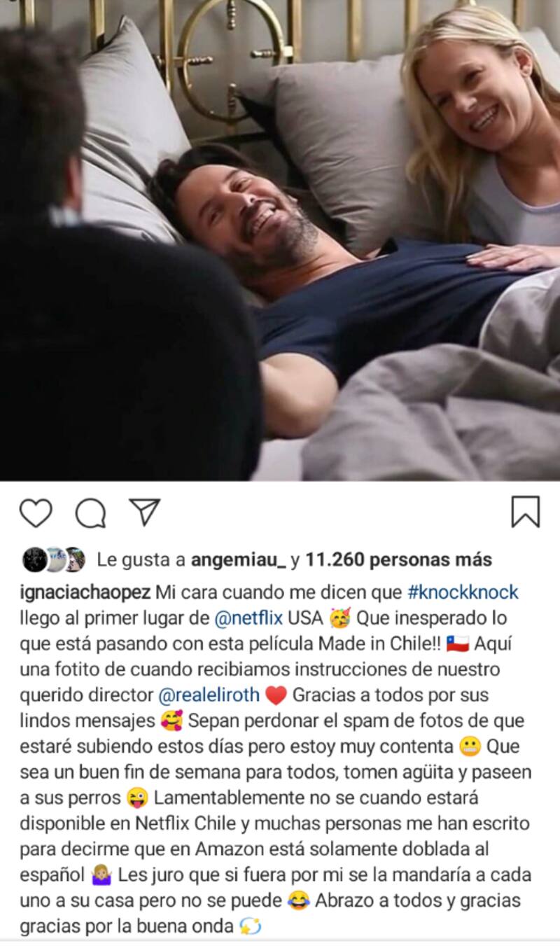Tap the red heart emoji in caption

tap(277, 695)
